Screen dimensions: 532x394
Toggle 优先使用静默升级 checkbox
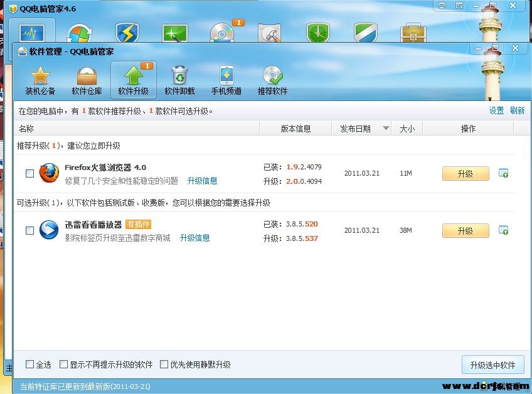coord(164,364)
